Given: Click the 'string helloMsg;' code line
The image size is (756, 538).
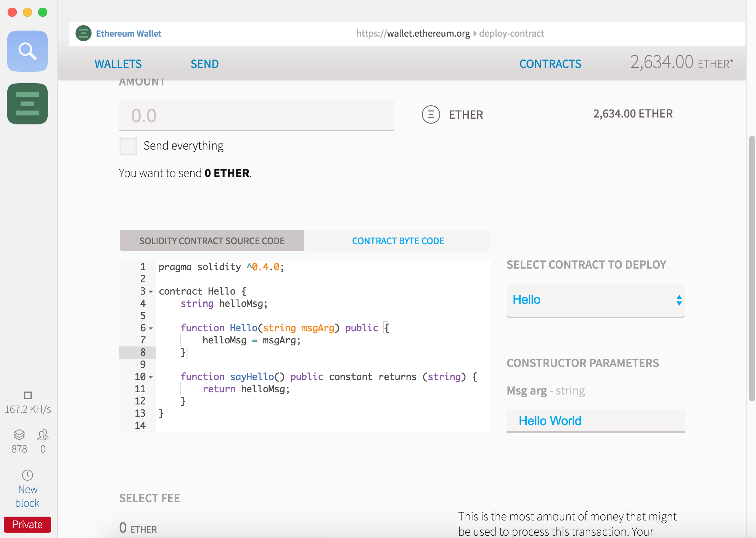Looking at the screenshot, I should [x=224, y=304].
